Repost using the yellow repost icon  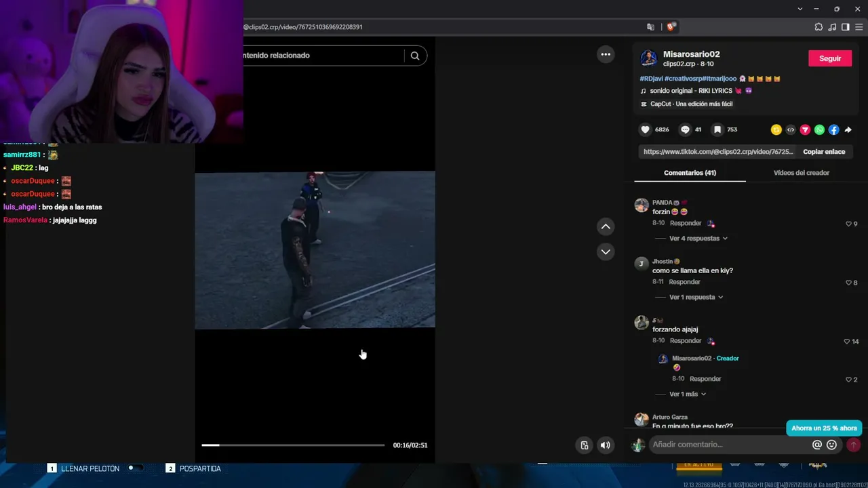(776, 129)
